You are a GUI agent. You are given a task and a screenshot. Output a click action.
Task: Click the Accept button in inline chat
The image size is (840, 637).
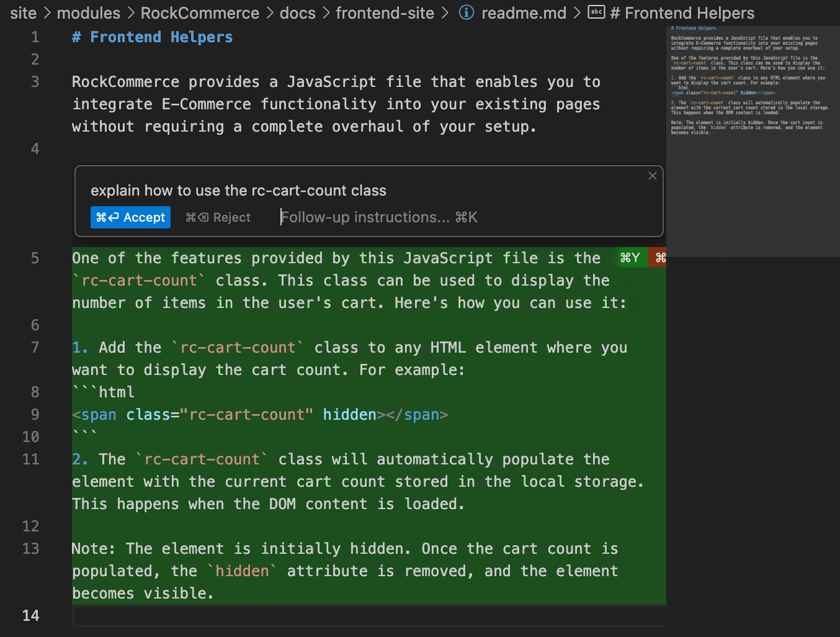130,217
